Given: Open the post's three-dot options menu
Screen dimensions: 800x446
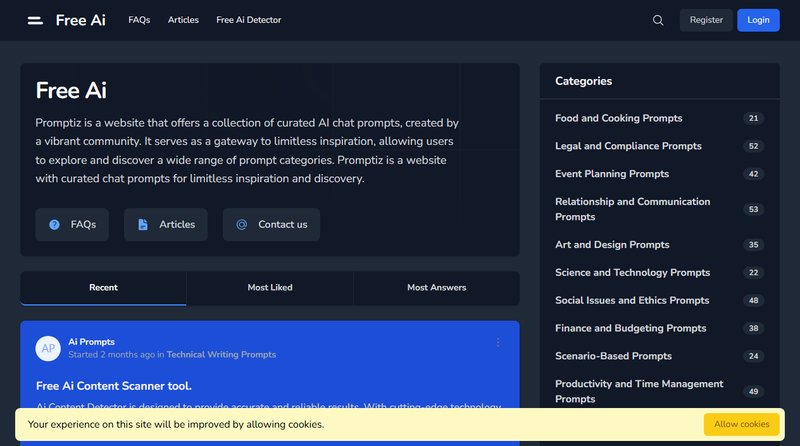Looking at the screenshot, I should click(x=498, y=343).
